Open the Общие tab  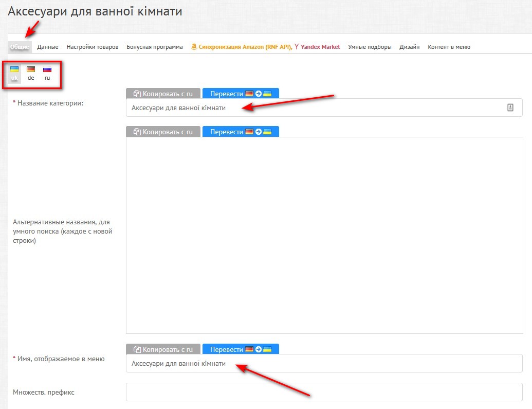tap(20, 47)
